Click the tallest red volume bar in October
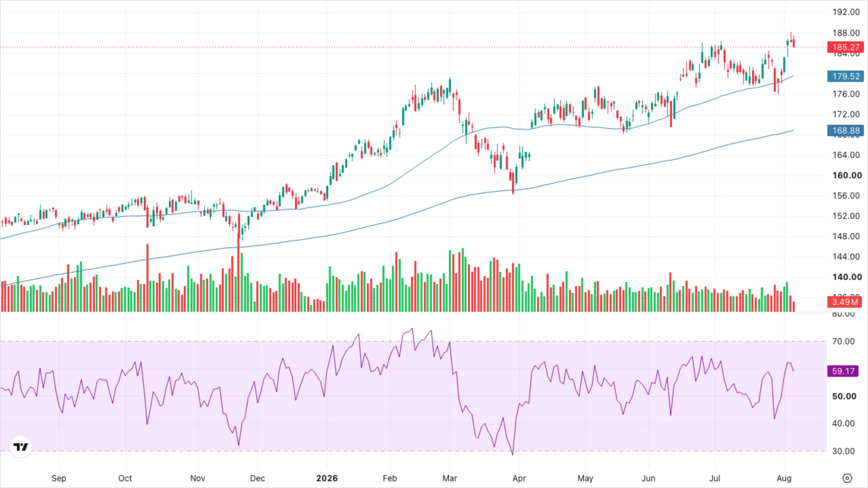Image resolution: width=868 pixels, height=488 pixels. click(x=147, y=278)
